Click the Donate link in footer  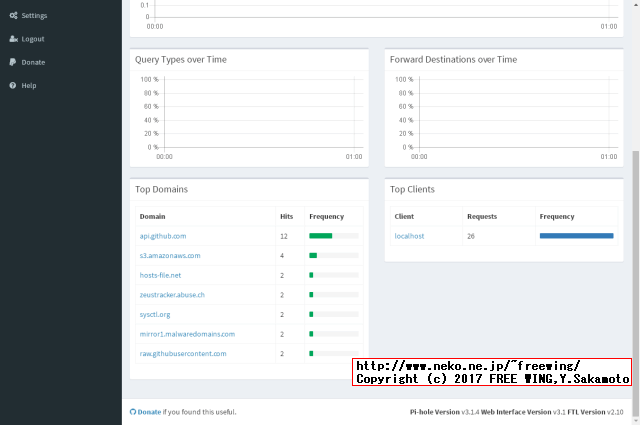[149, 412]
